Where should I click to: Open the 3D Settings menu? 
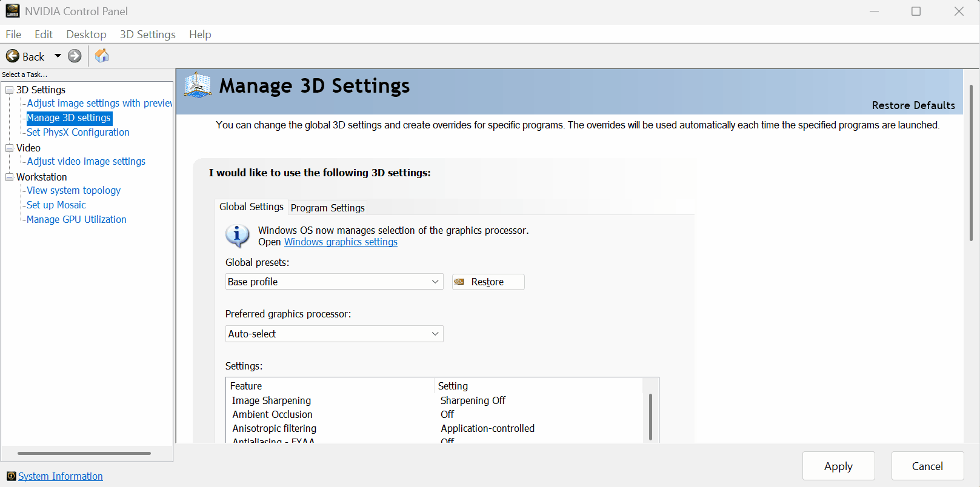click(148, 35)
